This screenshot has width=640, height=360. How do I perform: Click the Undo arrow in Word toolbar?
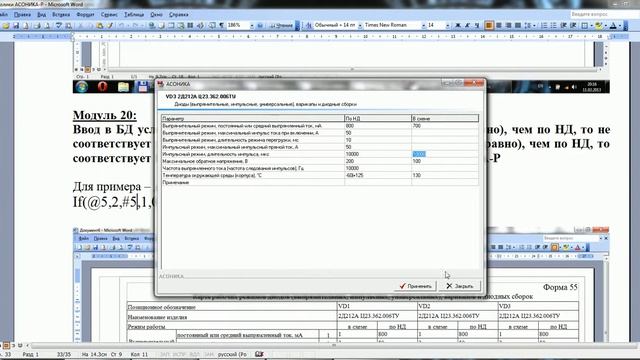coord(121,26)
